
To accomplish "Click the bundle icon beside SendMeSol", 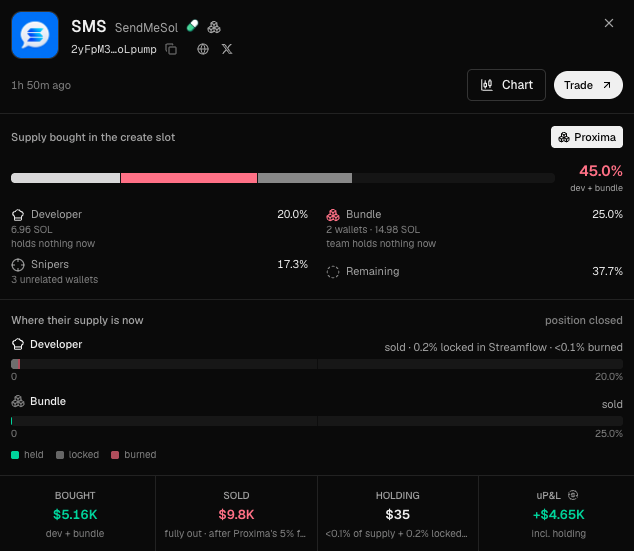I will pos(214,27).
